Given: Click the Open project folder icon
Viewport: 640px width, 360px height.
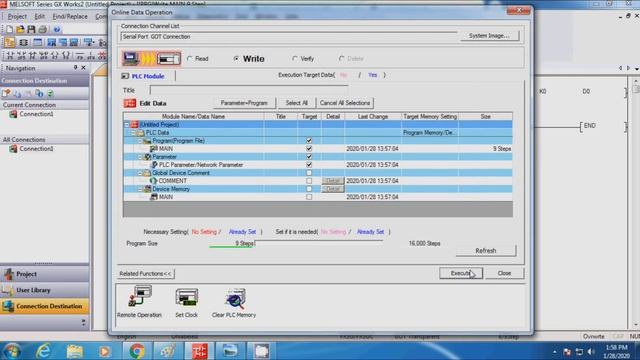Looking at the screenshot, I should coord(20,29).
